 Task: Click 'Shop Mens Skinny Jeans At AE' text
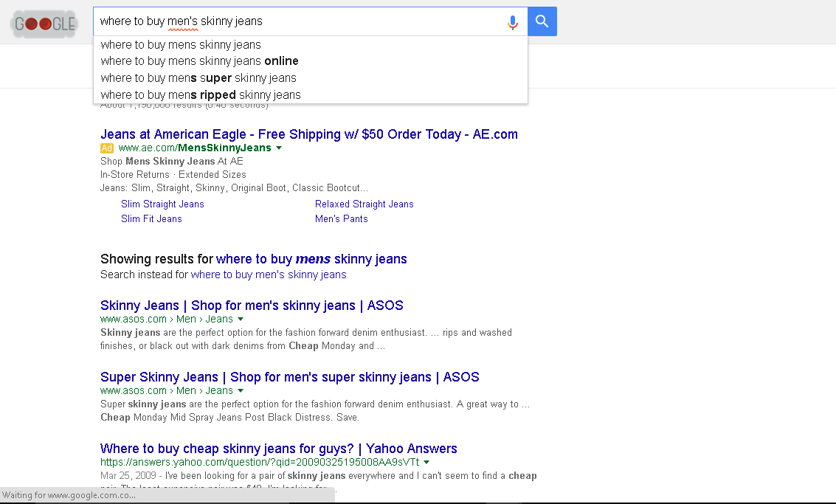[x=172, y=161]
